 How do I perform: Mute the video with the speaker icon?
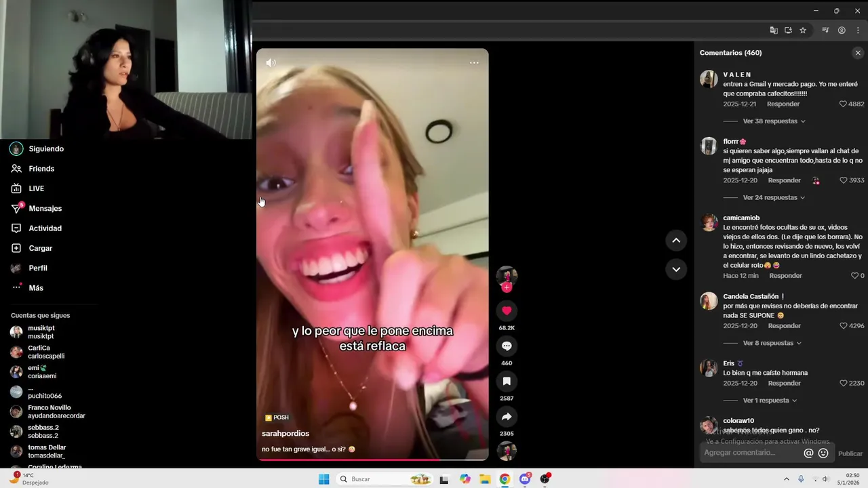(x=271, y=62)
